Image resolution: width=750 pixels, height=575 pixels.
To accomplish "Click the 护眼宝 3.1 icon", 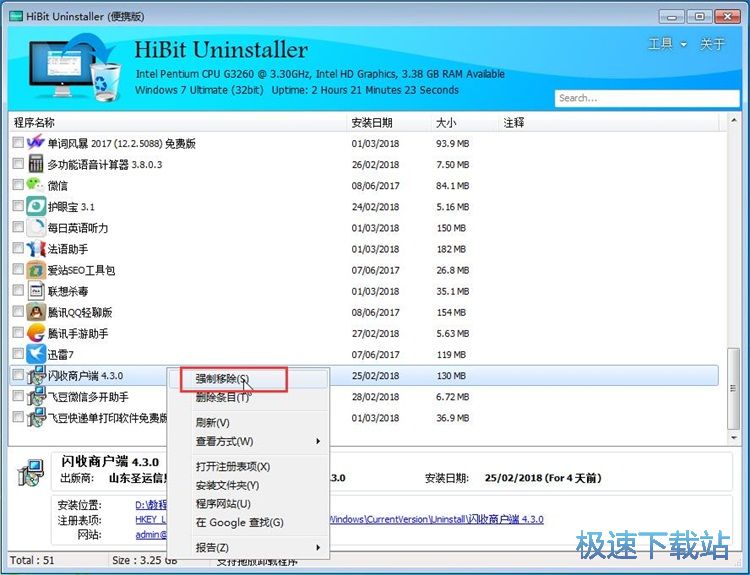I will coord(36,206).
